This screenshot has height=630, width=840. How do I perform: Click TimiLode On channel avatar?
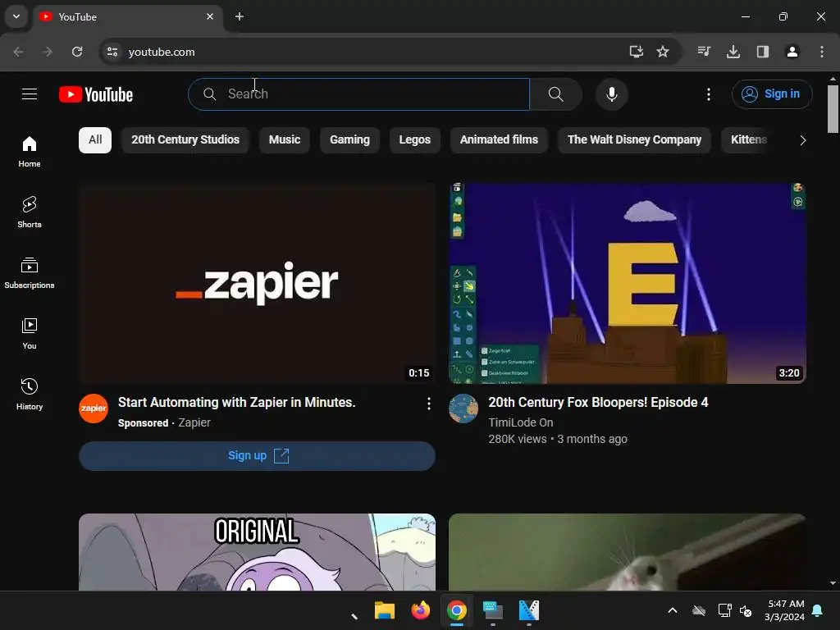pos(463,409)
